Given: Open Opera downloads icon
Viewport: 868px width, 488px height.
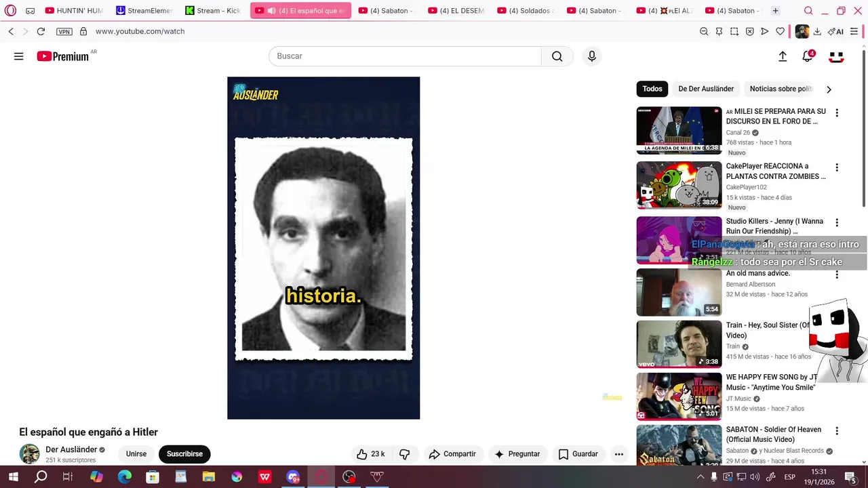Looking at the screenshot, I should [817, 32].
